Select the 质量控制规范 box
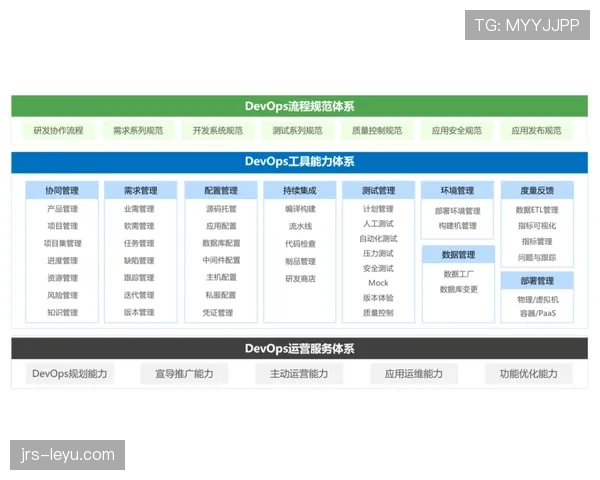Image resolution: width=600 pixels, height=480 pixels. pyautogui.click(x=377, y=131)
